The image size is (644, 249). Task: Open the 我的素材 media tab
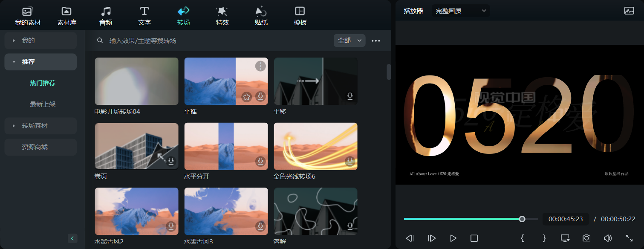(28, 17)
